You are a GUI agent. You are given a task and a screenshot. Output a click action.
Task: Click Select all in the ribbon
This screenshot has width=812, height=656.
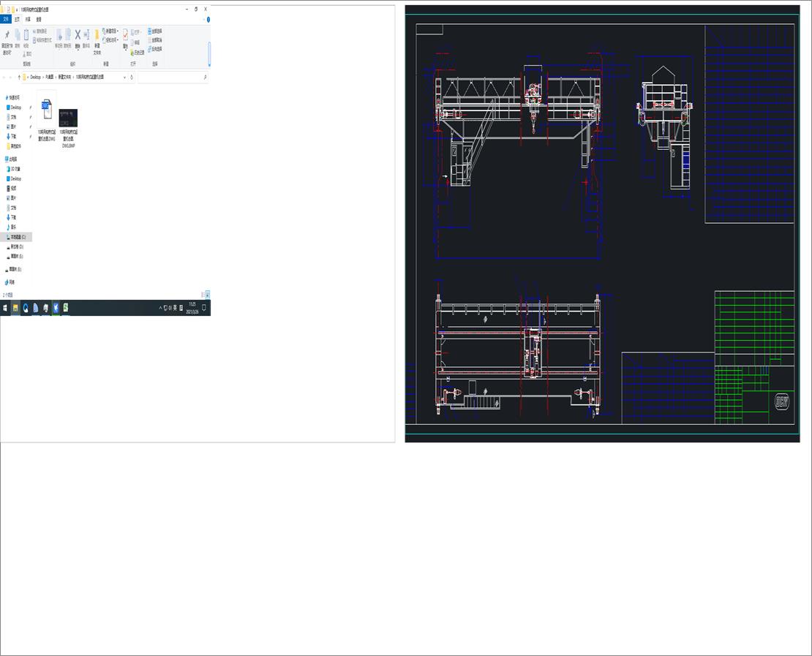tap(155, 31)
